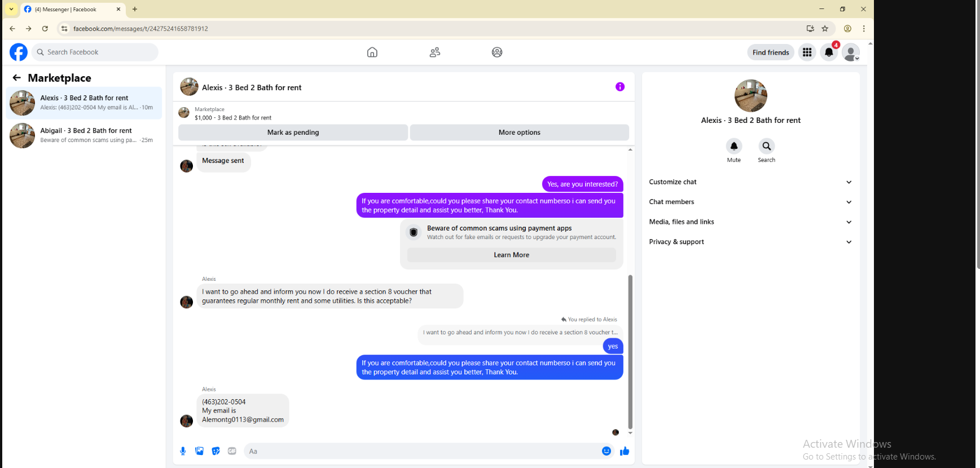
Task: Open the Friends icon in top navigation
Action: [435, 52]
